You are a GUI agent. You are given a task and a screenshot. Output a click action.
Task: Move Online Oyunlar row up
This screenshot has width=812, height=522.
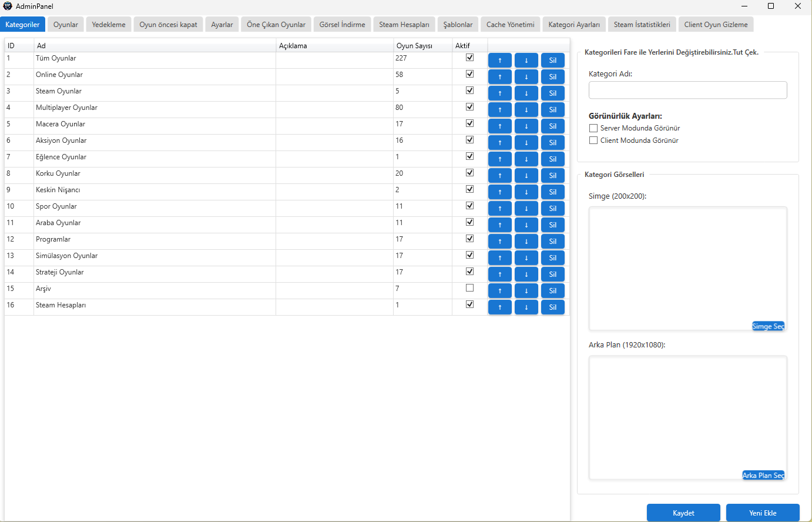500,76
